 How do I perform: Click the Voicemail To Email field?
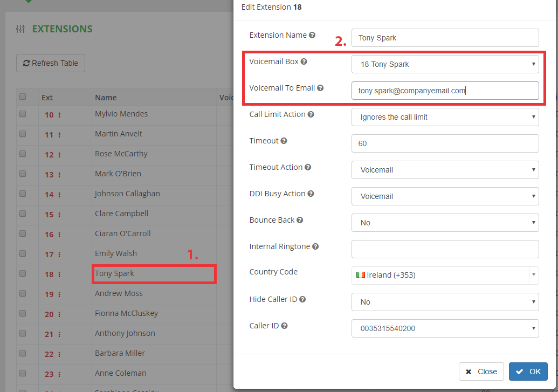(445, 91)
